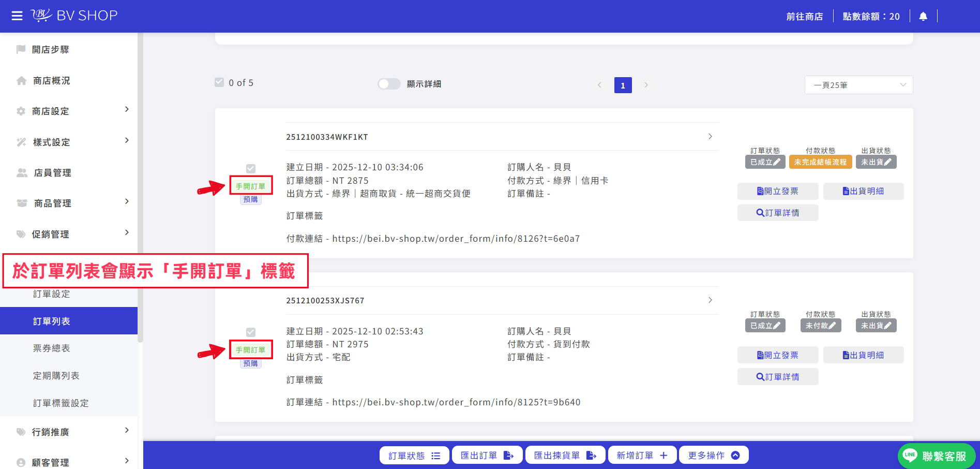Expand the 商品管理 sidebar menu
Image resolution: width=980 pixels, height=469 pixels.
pos(127,201)
